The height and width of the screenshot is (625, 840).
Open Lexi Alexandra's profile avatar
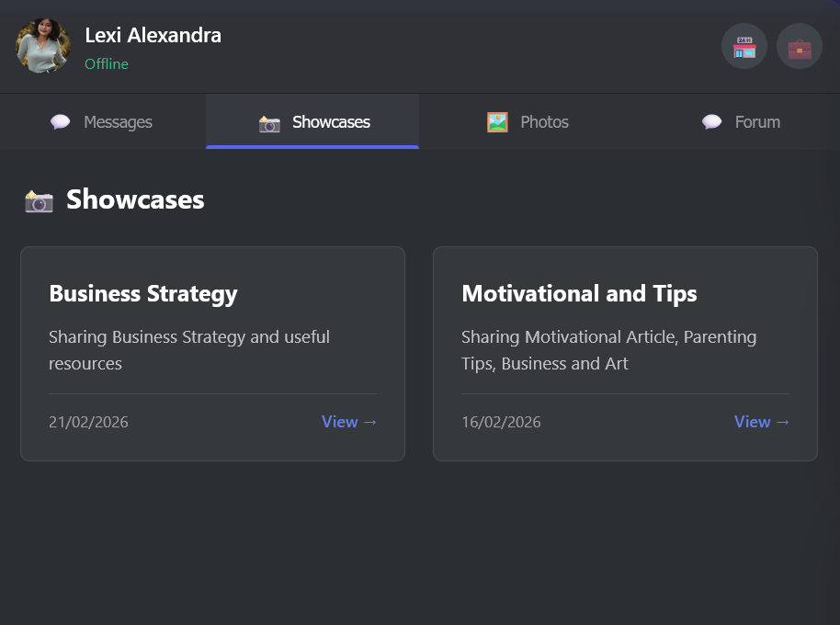coord(42,45)
